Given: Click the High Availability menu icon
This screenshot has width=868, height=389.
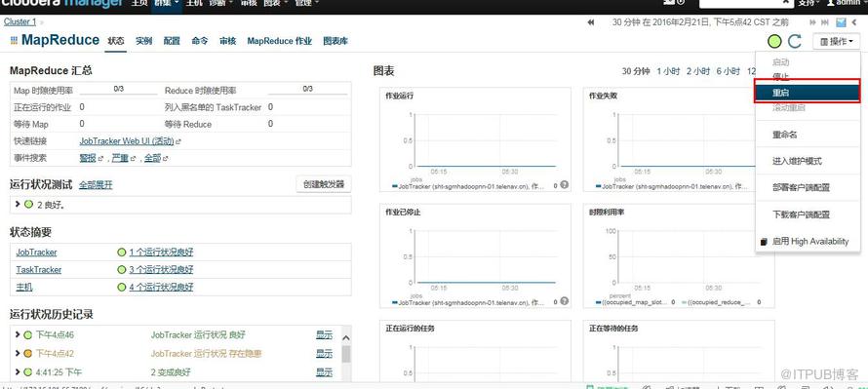Looking at the screenshot, I should coord(764,242).
